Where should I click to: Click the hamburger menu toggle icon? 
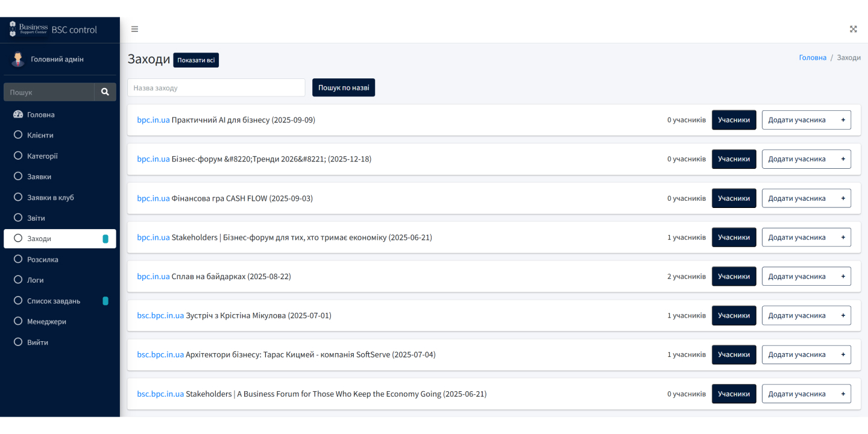click(x=134, y=29)
